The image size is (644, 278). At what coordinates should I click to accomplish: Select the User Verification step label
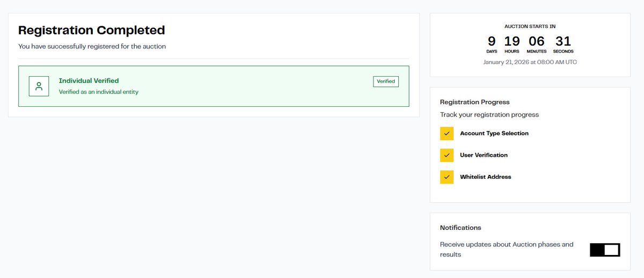pos(484,155)
